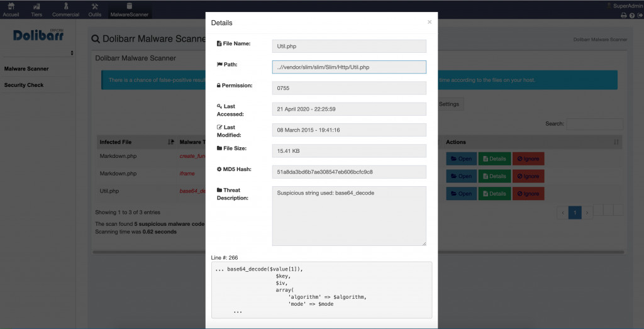
Task: Click the Details dialog title
Action: pos(222,23)
